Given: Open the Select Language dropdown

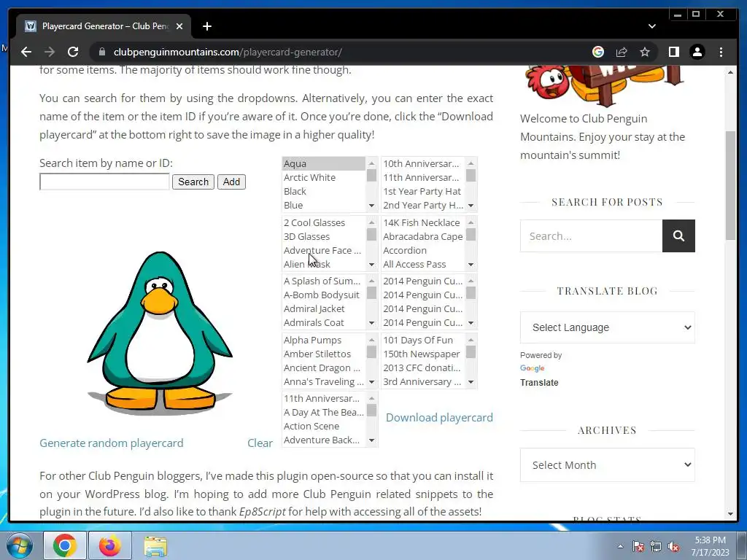Looking at the screenshot, I should 608,327.
